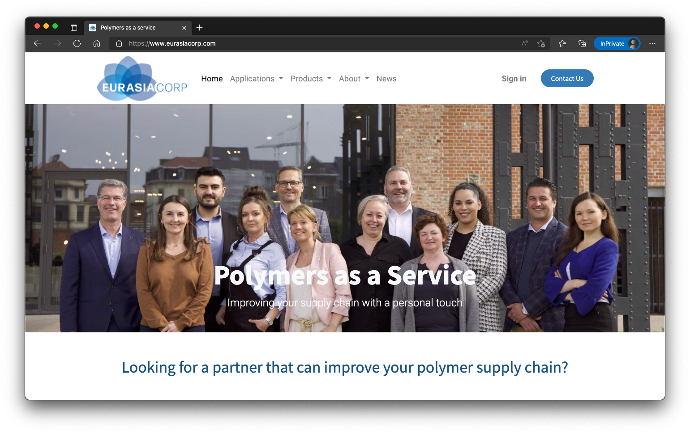Open the vertical tabs panel icon

pyautogui.click(x=74, y=28)
